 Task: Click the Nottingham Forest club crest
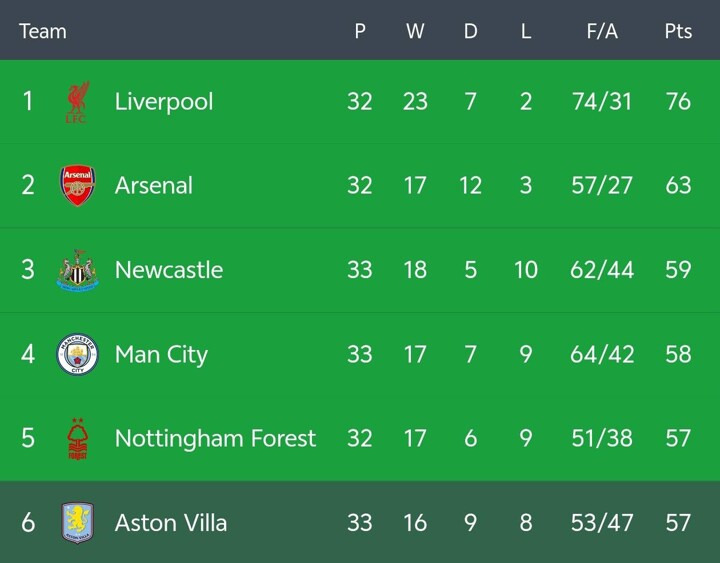(77, 439)
